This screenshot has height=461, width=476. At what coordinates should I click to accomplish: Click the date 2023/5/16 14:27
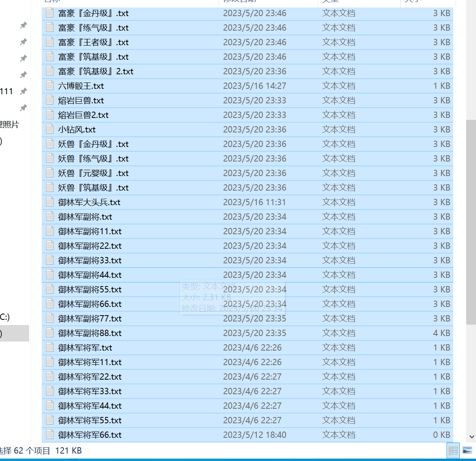[255, 86]
